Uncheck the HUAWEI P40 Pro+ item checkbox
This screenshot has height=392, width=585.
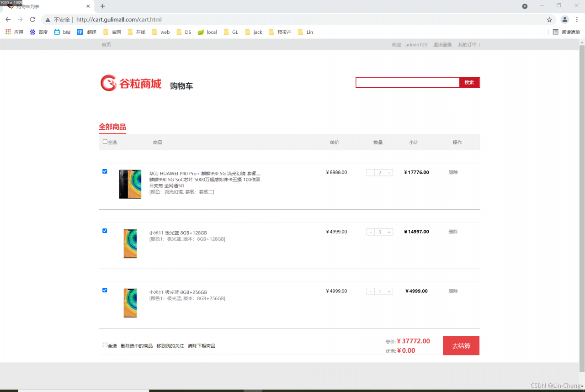click(105, 171)
